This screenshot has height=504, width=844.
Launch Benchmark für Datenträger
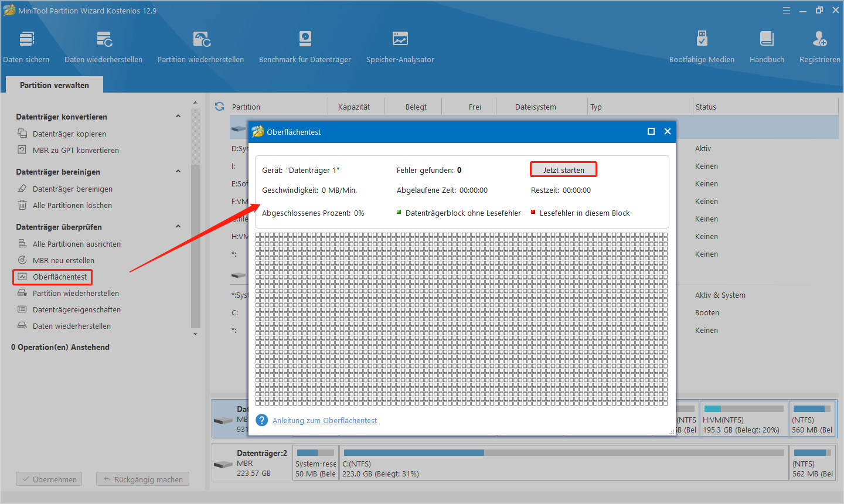pyautogui.click(x=305, y=47)
